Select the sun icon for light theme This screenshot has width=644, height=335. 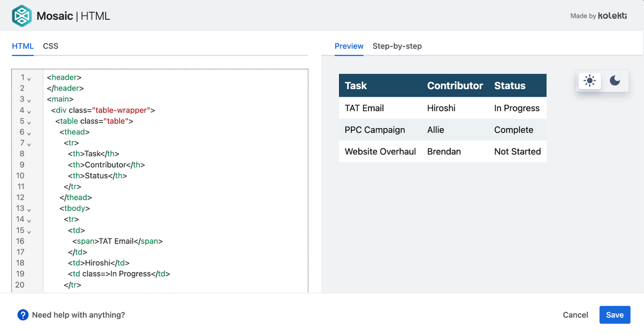coord(589,80)
